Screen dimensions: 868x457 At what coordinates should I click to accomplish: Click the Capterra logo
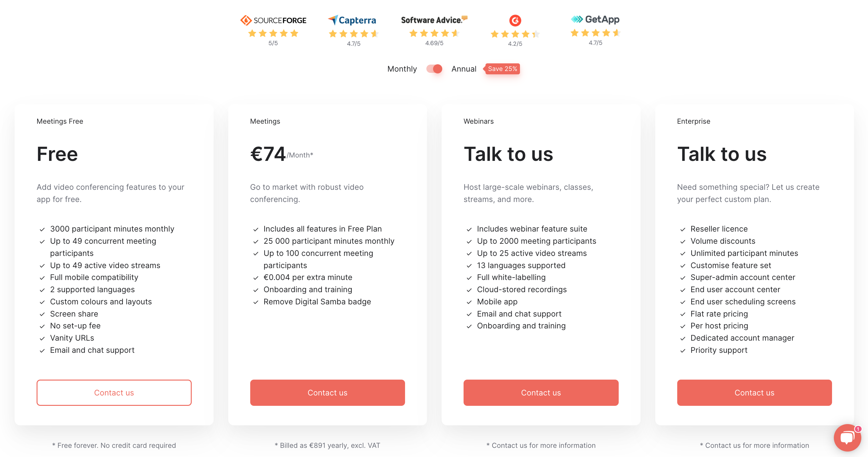(352, 20)
